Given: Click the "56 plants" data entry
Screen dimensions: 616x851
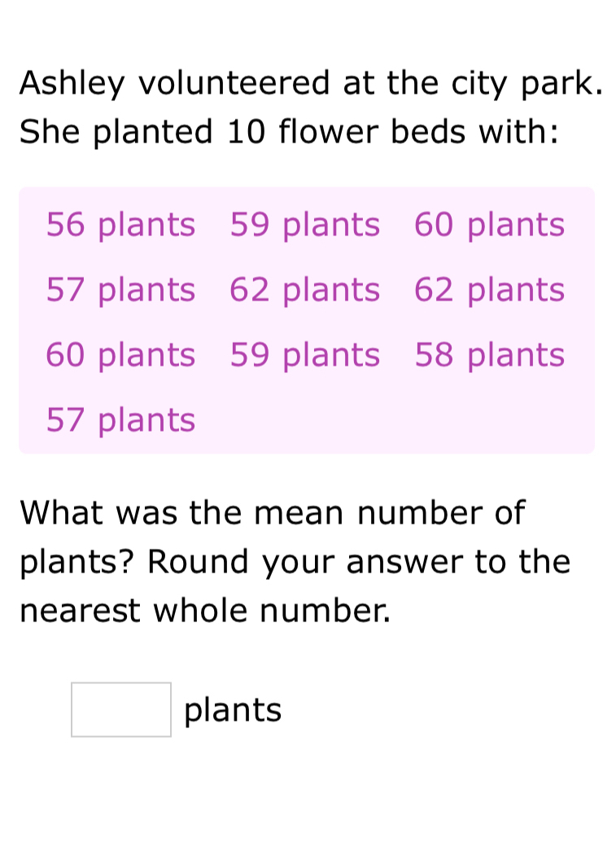Looking at the screenshot, I should 120,225.
